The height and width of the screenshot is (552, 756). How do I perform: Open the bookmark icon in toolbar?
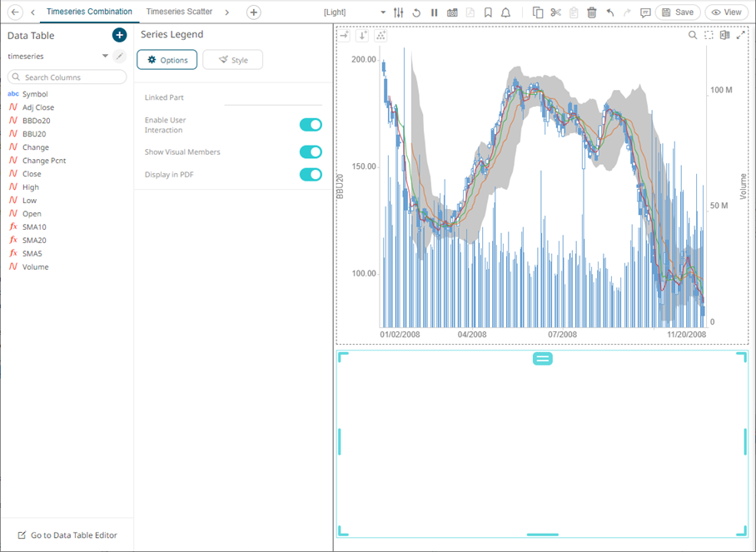coord(488,12)
